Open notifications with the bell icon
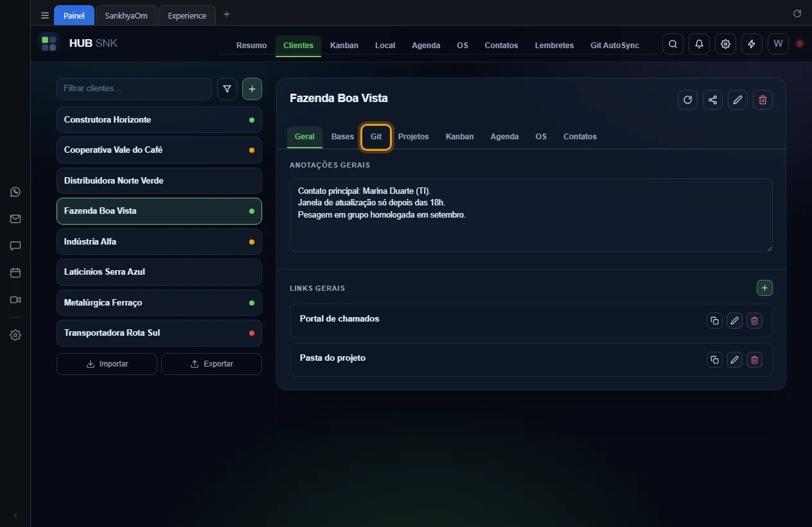The width and height of the screenshot is (812, 527). 699,44
